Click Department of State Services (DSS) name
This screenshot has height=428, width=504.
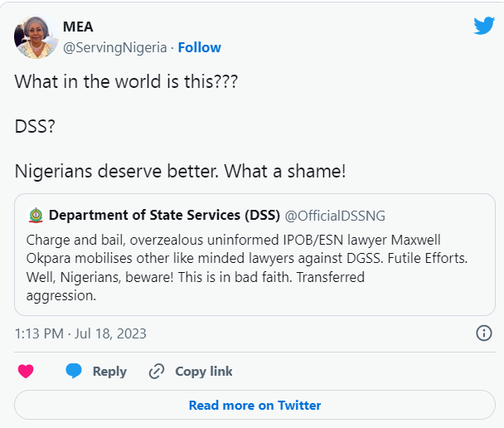164,216
